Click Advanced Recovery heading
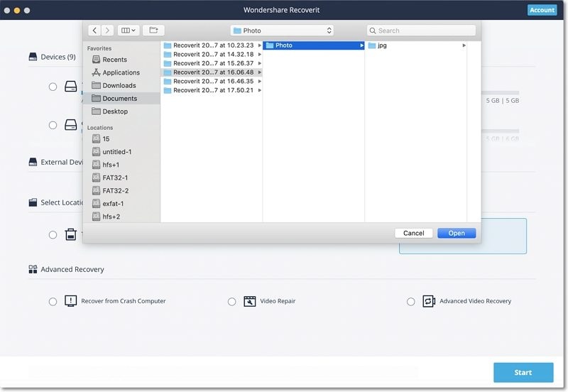Viewport: 568px width, 392px height. click(72, 270)
